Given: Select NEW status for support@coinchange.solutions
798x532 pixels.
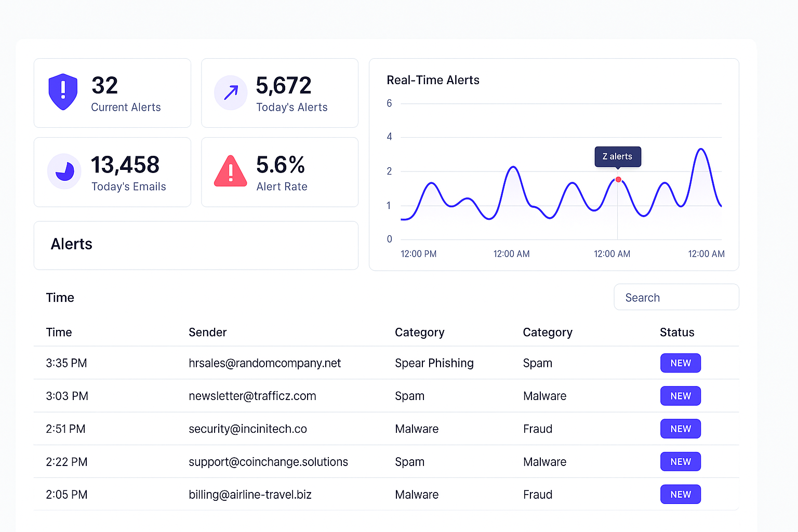Looking at the screenshot, I should click(680, 462).
